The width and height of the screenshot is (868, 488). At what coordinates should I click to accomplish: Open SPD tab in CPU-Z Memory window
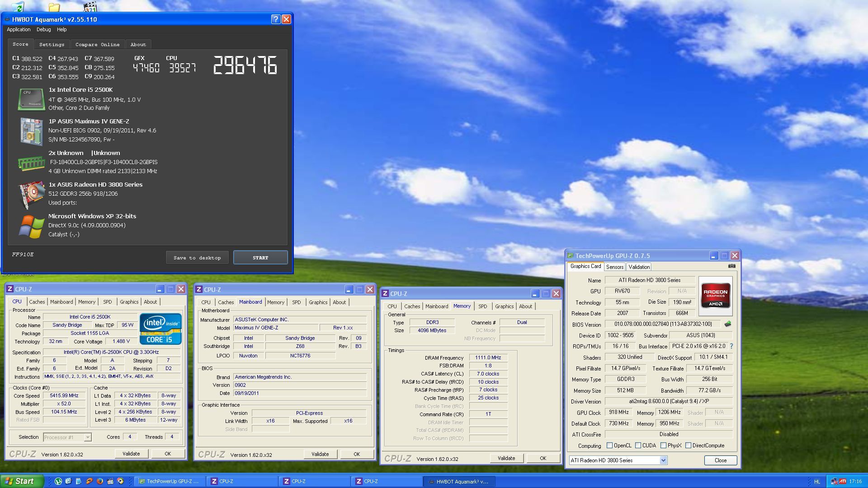tap(483, 306)
